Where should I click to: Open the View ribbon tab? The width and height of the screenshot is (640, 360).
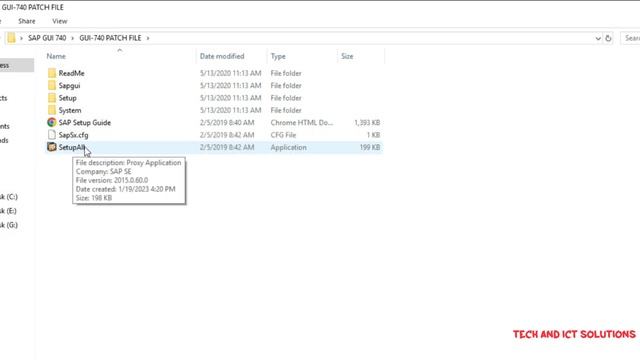60,21
